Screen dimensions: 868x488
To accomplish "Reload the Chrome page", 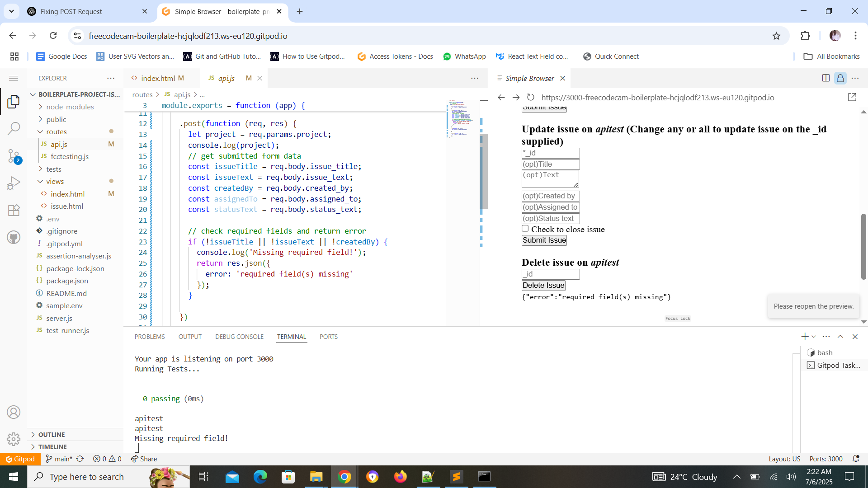I will (53, 36).
